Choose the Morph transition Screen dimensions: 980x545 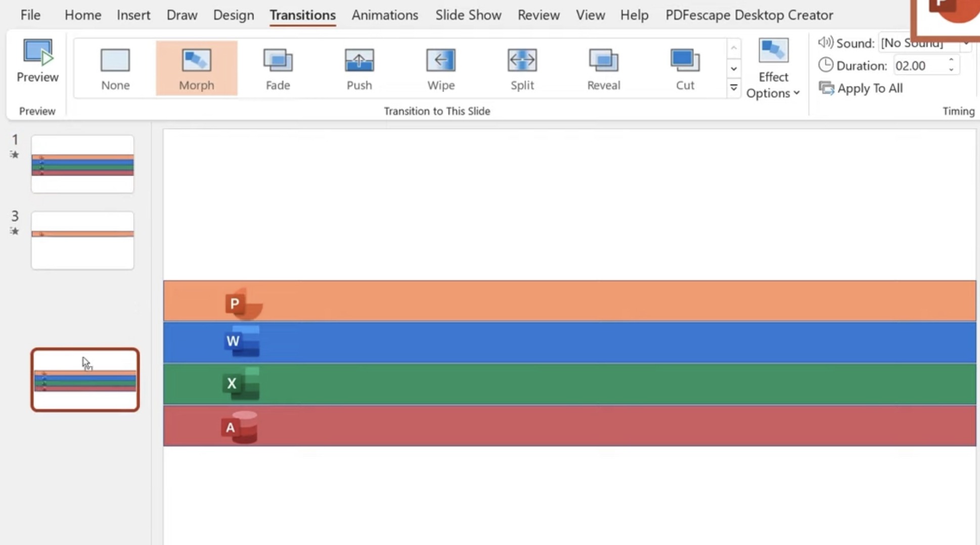click(x=196, y=69)
